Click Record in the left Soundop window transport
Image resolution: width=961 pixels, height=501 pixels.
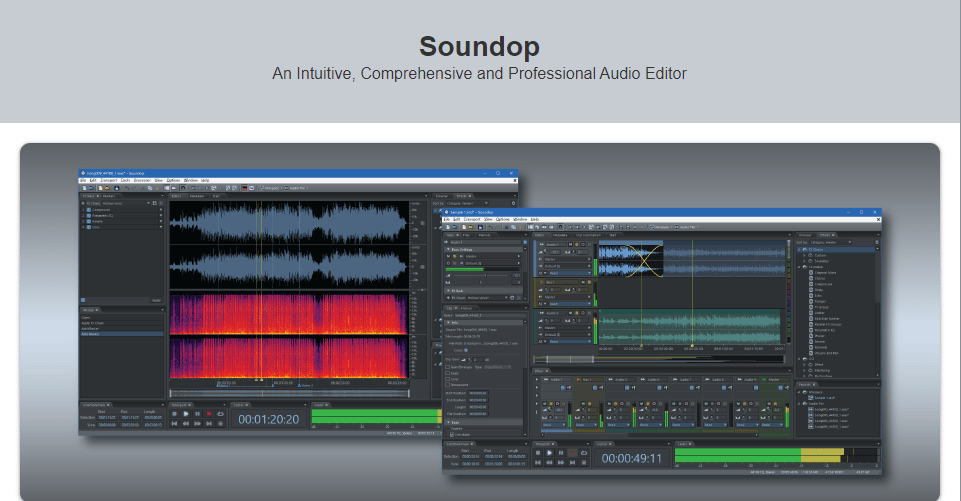pyautogui.click(x=209, y=414)
